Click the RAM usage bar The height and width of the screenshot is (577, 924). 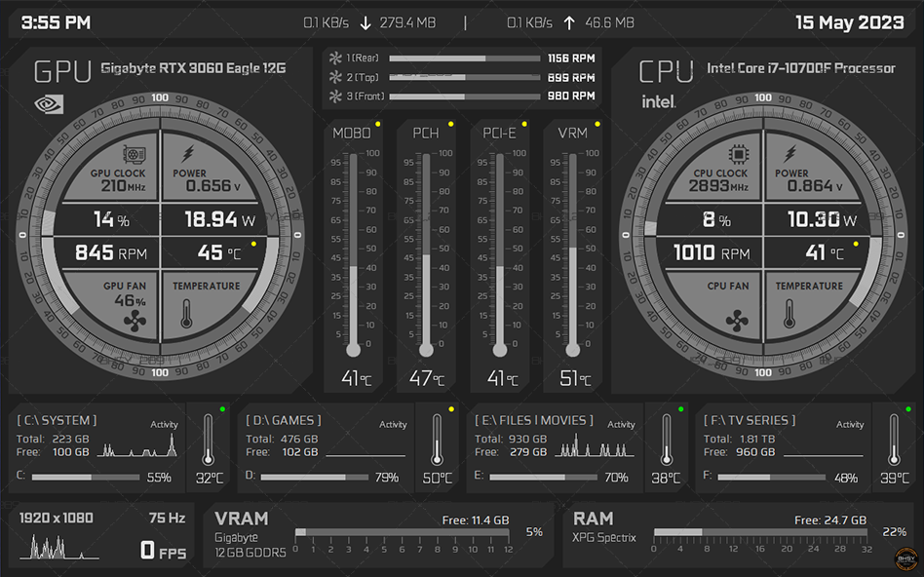point(760,532)
